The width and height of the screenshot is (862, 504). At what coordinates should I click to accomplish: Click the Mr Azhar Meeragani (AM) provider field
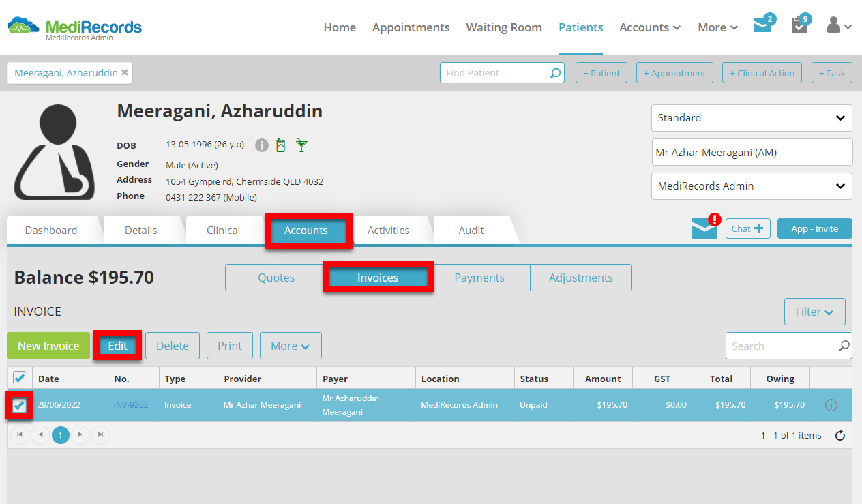point(752,152)
